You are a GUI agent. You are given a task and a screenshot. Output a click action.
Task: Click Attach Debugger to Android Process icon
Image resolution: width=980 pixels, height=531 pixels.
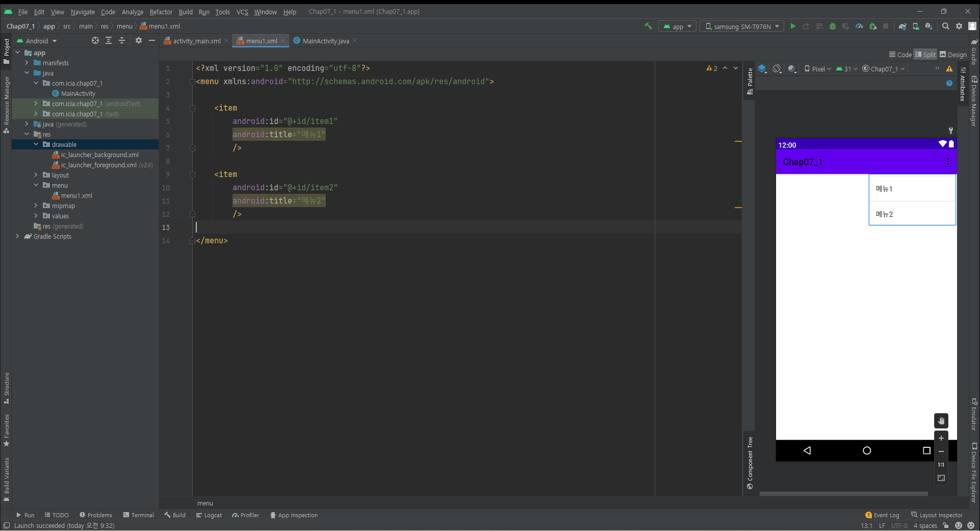click(873, 26)
